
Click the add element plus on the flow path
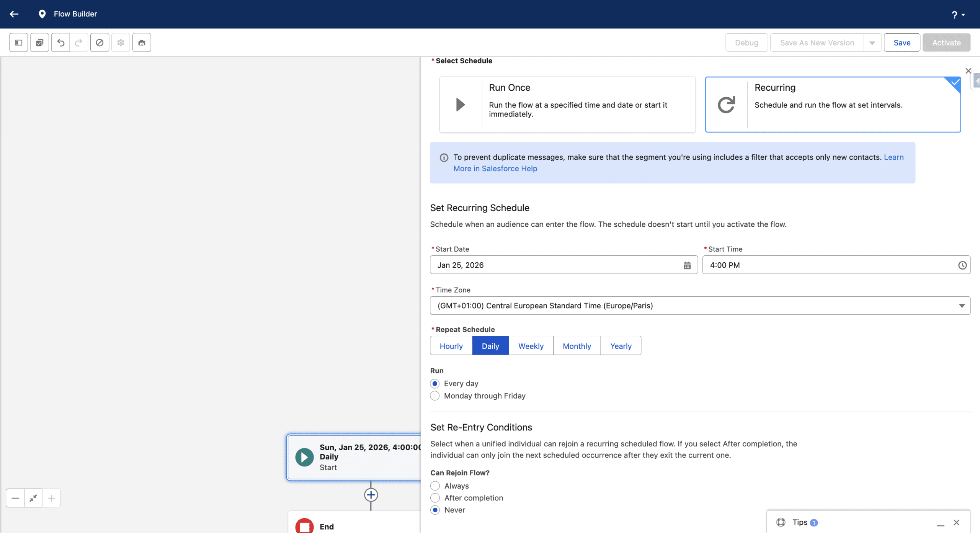[x=371, y=495]
